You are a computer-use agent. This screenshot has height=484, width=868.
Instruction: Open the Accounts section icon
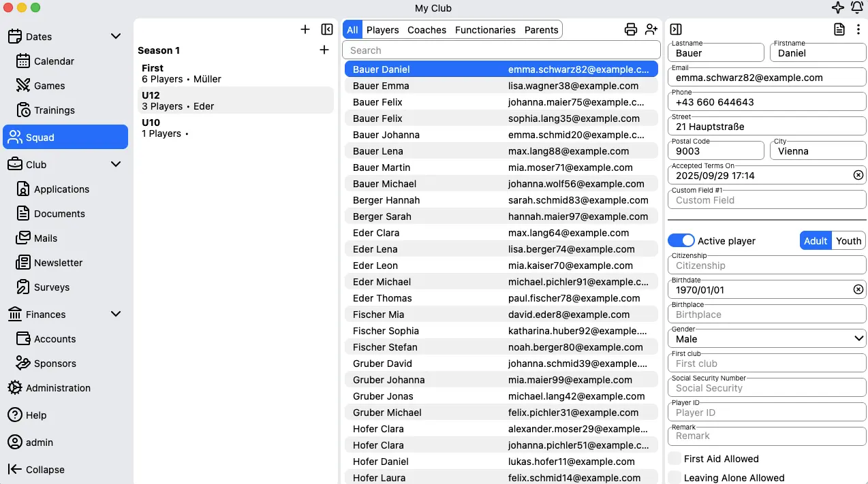pyautogui.click(x=23, y=339)
